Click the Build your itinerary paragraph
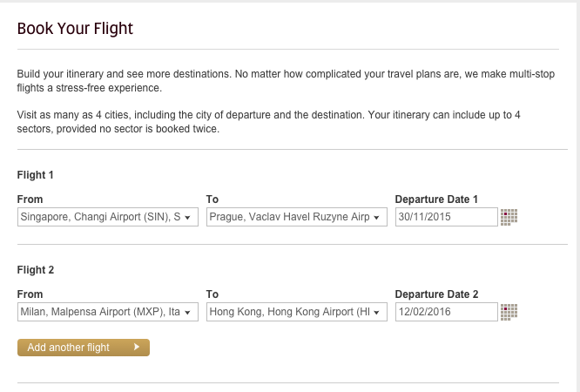 coord(286,81)
